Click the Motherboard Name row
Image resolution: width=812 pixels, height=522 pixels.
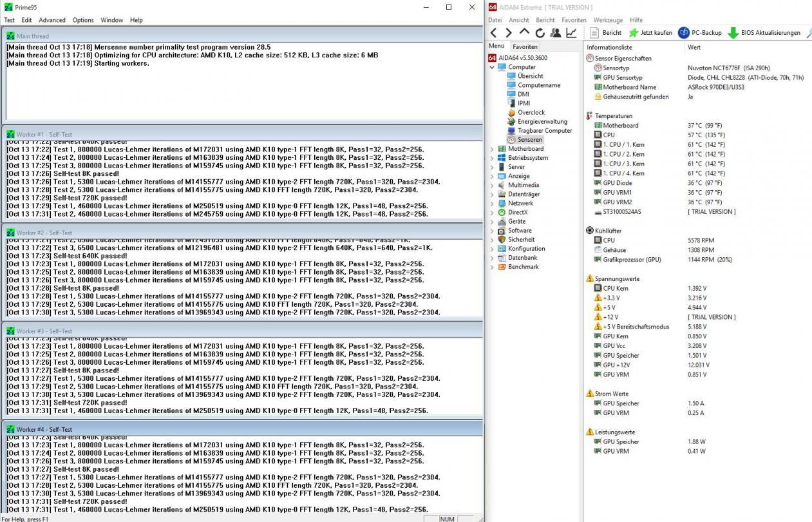pos(698,87)
